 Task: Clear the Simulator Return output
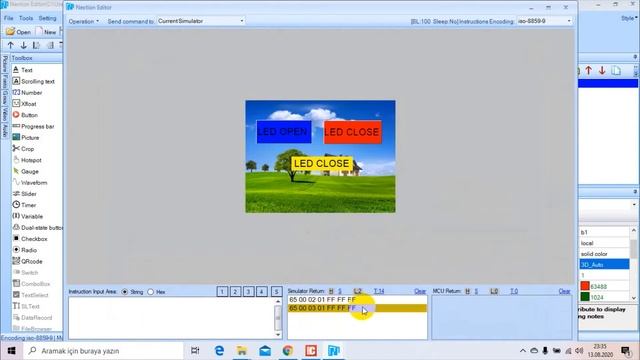point(420,291)
